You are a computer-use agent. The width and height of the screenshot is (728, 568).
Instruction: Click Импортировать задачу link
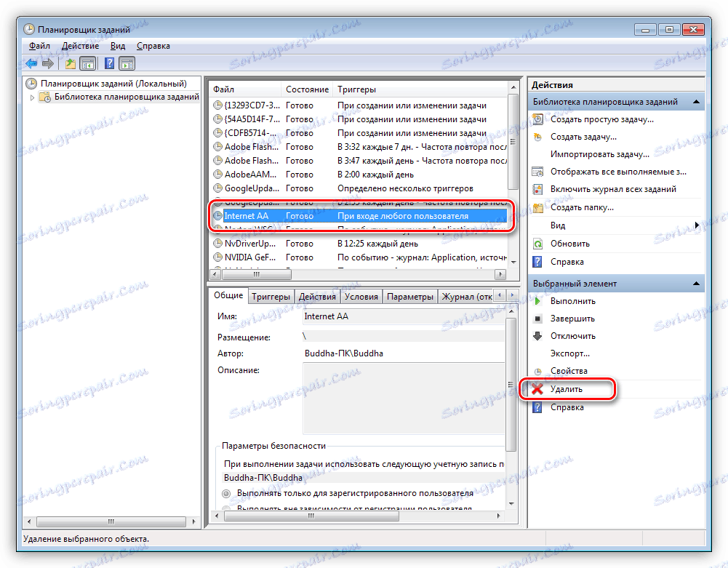[600, 154]
